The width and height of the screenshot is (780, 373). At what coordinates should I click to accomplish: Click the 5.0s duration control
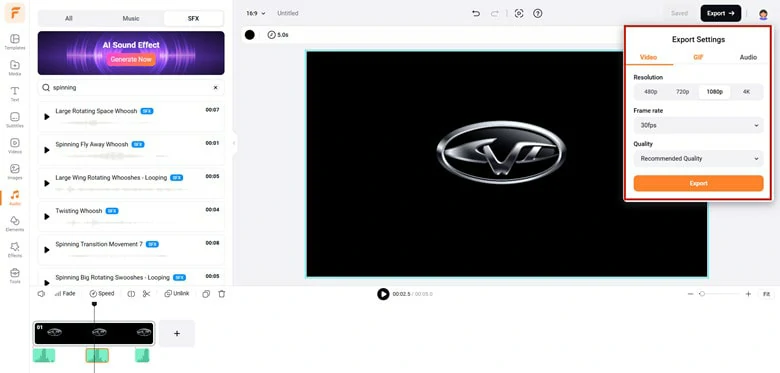pyautogui.click(x=278, y=35)
